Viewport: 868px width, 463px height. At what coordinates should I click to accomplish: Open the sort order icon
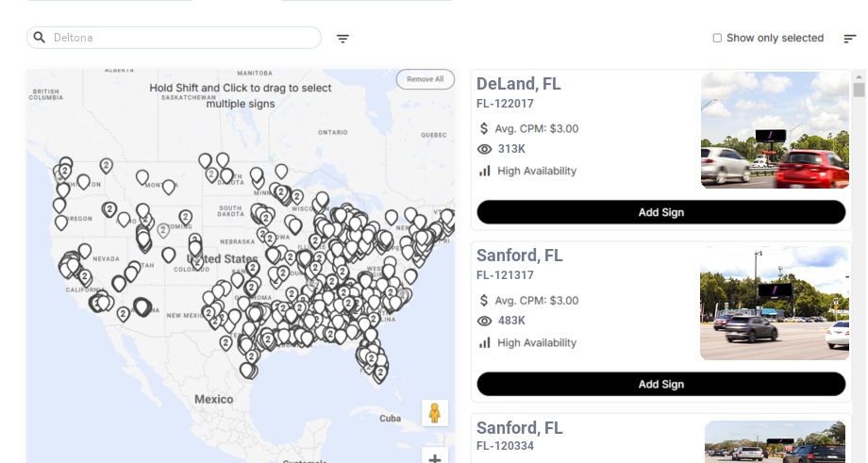tap(850, 39)
